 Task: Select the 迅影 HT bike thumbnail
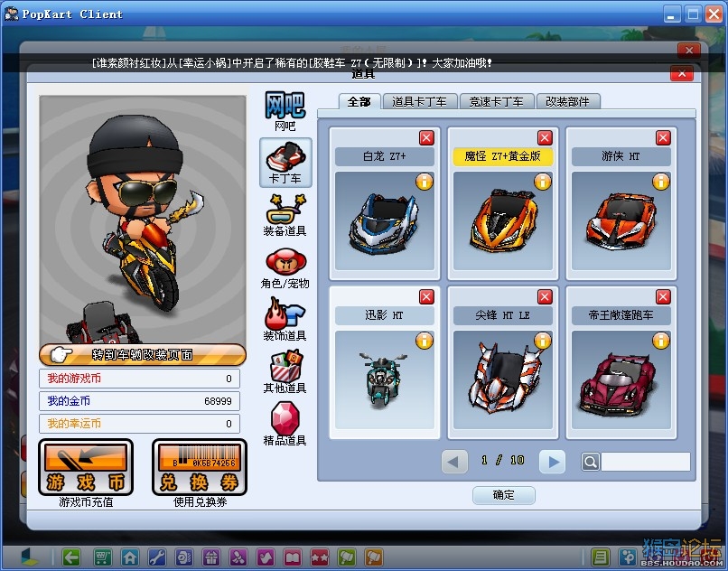(x=385, y=379)
